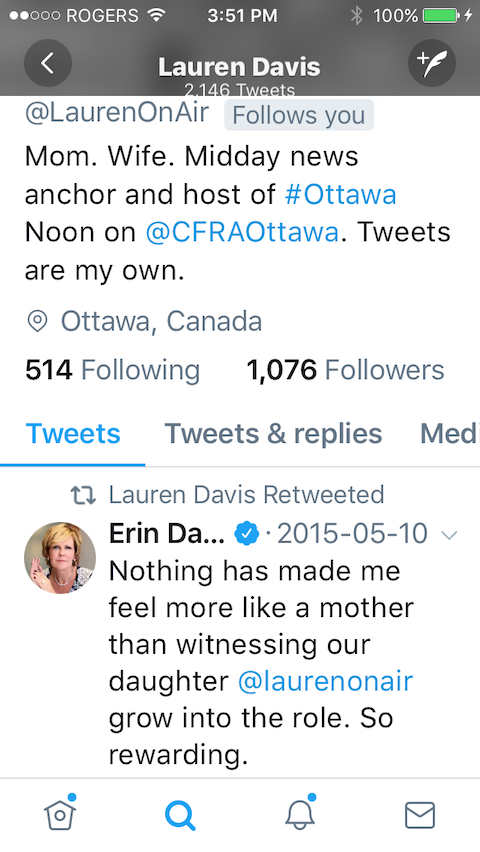
Task: Tap the Lauren Davis Retweeted label
Action: click(246, 495)
